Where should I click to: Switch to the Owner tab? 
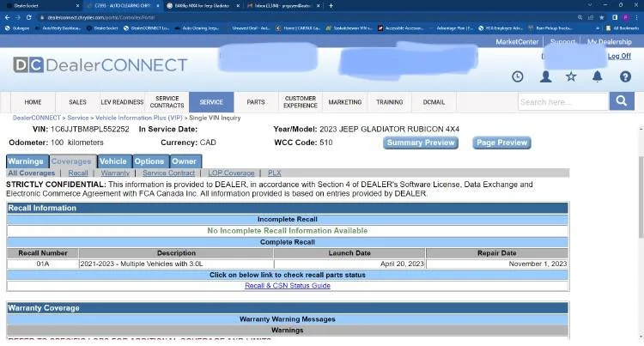coord(184,161)
